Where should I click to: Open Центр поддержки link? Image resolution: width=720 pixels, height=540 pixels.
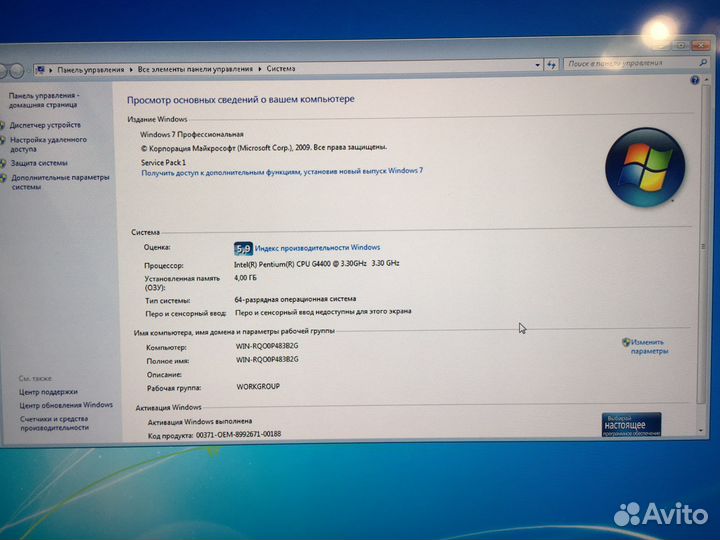48,392
